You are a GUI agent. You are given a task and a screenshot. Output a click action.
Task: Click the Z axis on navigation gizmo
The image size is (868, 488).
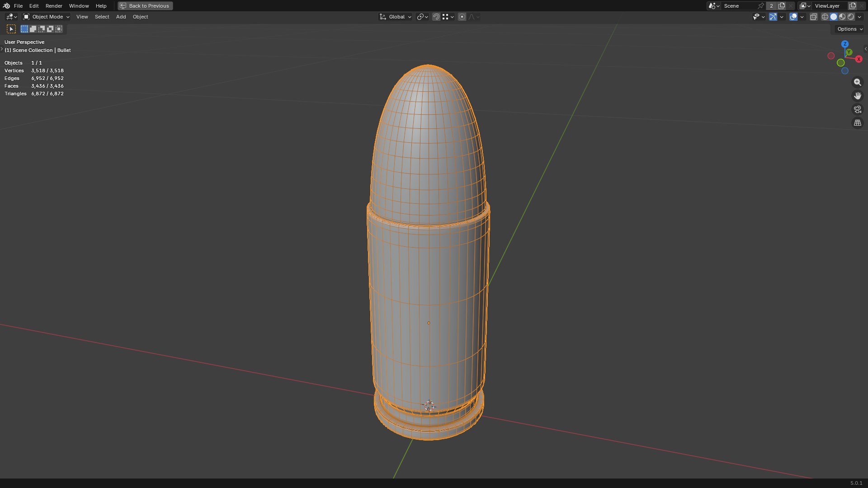click(x=844, y=44)
